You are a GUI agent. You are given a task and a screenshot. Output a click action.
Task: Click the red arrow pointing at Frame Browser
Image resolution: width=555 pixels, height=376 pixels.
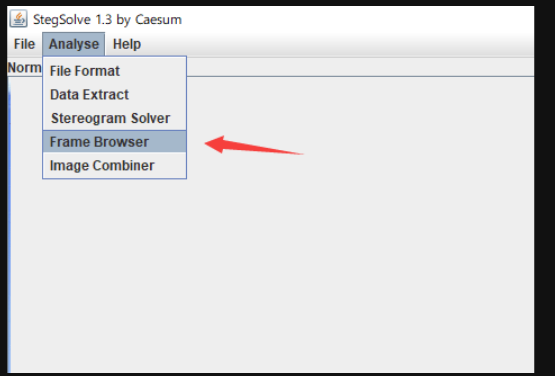click(x=254, y=145)
